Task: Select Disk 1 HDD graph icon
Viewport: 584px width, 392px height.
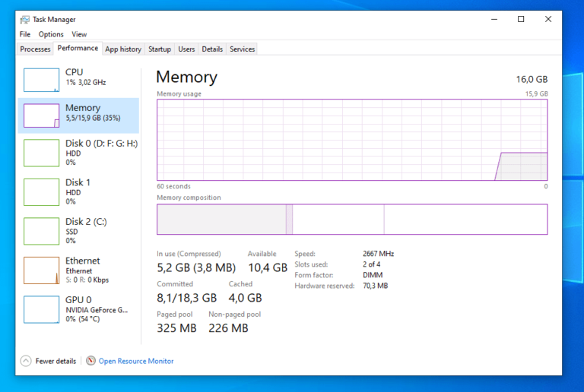Action: (41, 192)
